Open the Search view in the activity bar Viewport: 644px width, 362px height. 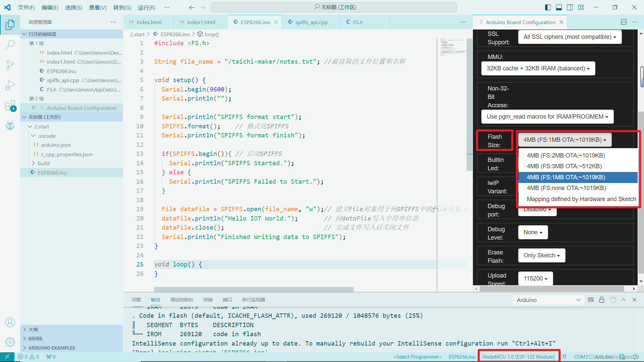coord(10,44)
